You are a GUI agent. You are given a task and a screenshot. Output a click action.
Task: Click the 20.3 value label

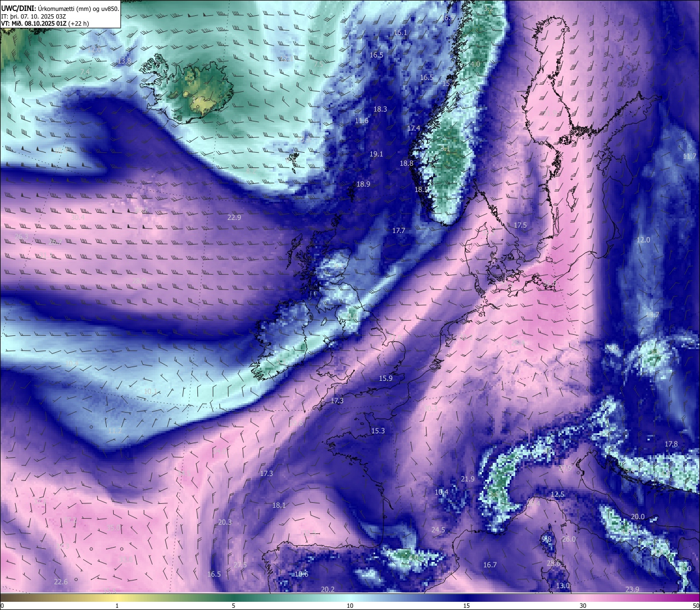coord(225,522)
